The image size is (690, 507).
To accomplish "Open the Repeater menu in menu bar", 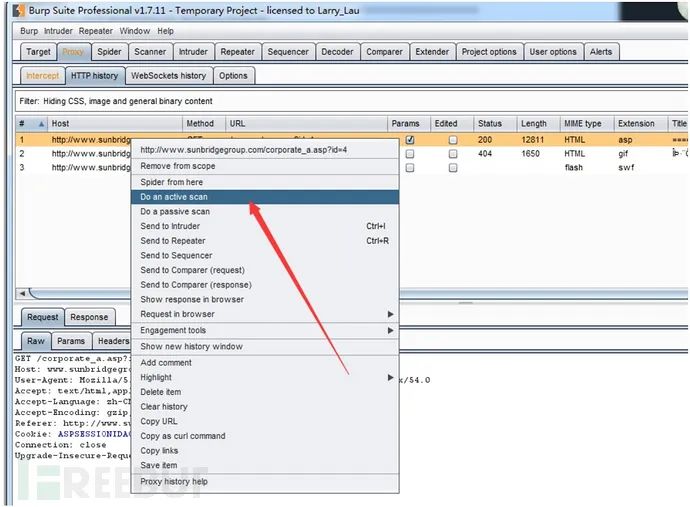I will click(96, 31).
